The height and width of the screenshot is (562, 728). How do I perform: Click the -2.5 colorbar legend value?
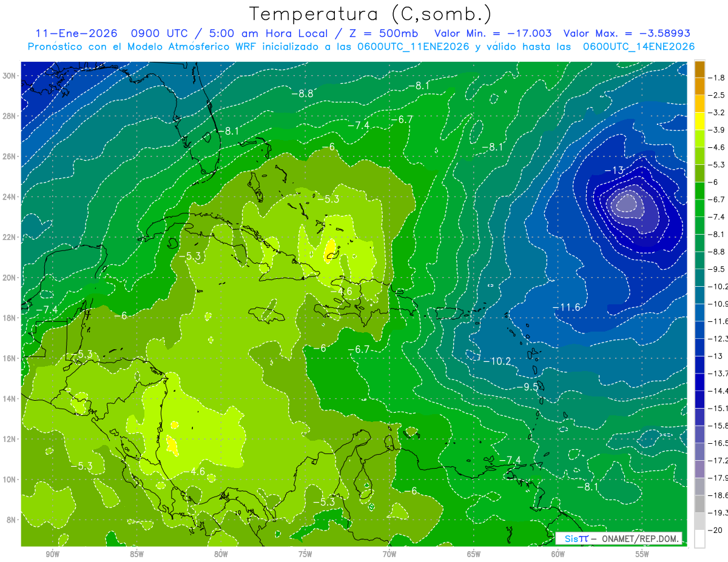718,95
